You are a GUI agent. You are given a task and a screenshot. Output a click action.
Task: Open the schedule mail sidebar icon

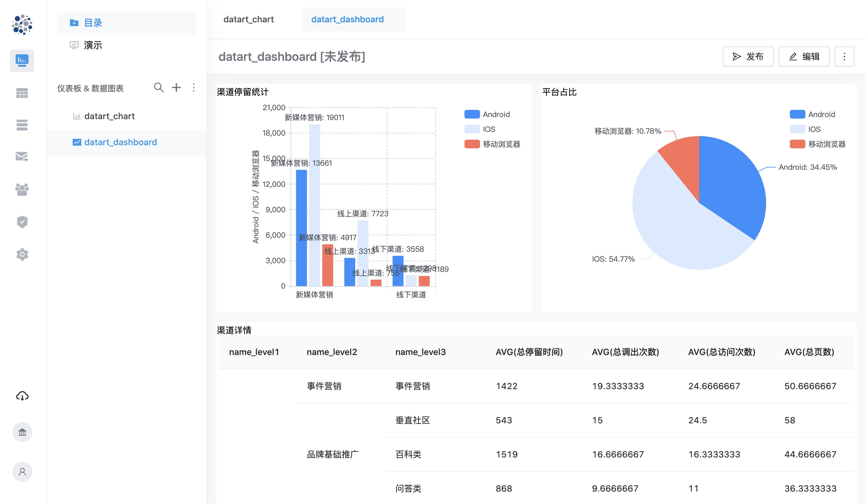pyautogui.click(x=22, y=157)
